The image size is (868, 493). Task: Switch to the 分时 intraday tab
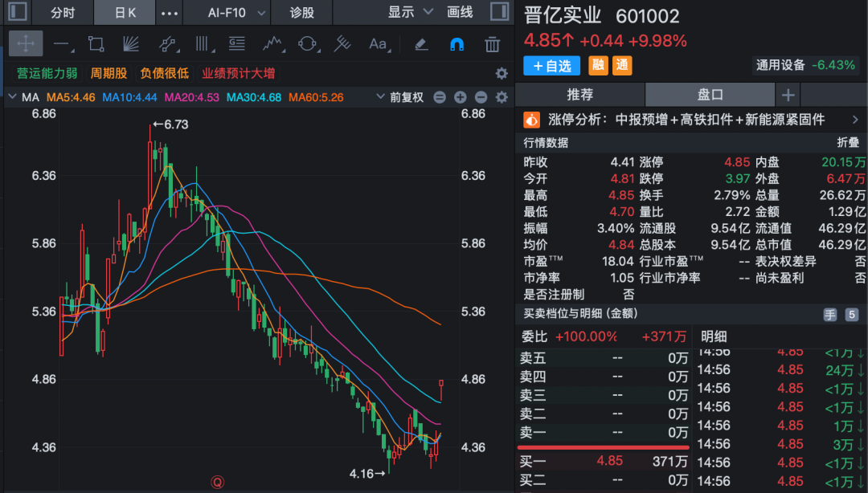pos(63,13)
